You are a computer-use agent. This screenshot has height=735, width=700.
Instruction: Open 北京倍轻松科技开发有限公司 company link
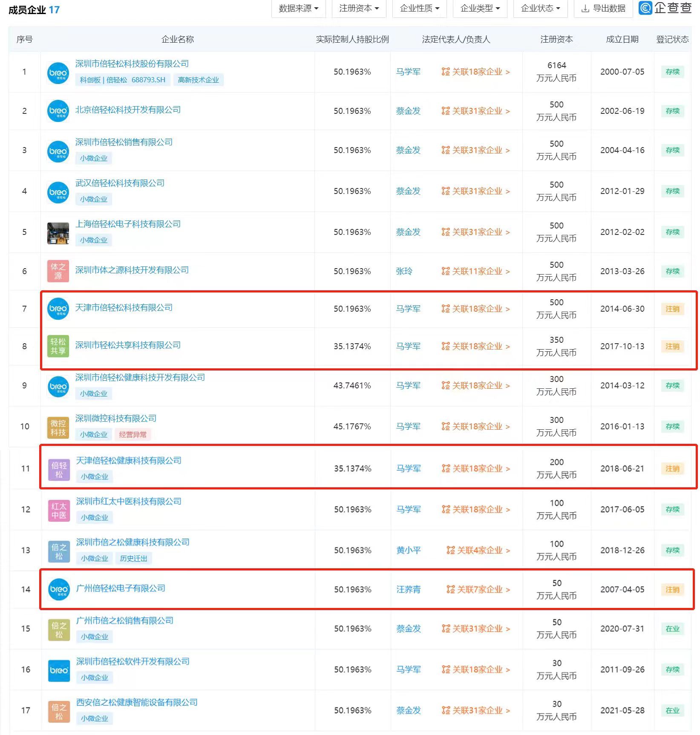click(x=128, y=110)
